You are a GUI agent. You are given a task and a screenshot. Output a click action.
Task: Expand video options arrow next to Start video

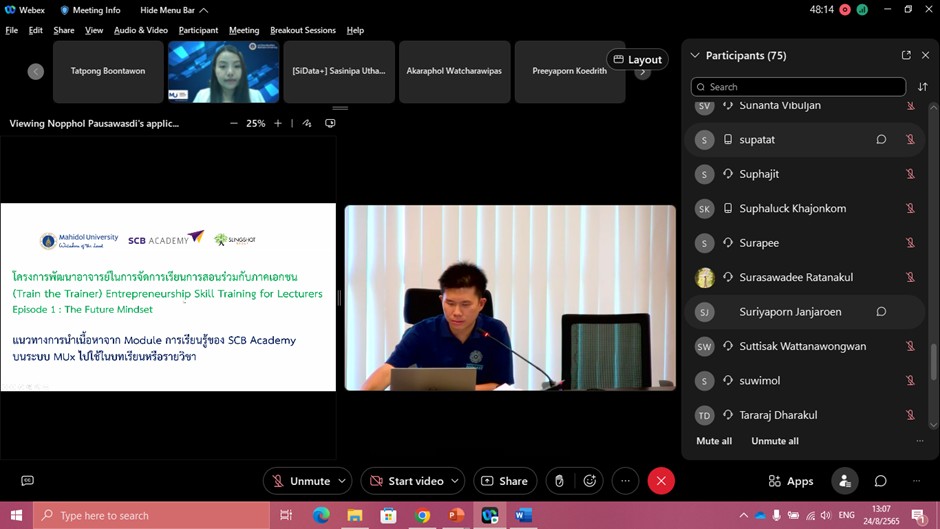[455, 481]
